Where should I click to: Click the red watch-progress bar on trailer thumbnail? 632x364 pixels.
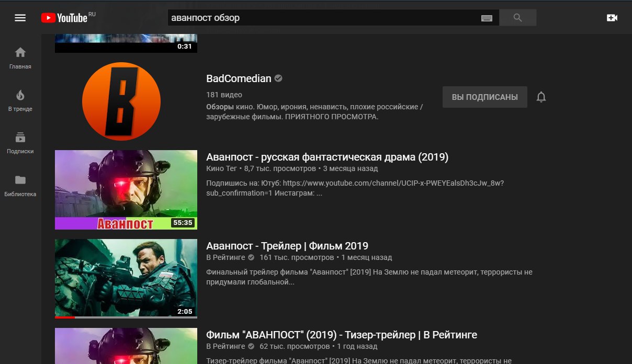coord(65,317)
